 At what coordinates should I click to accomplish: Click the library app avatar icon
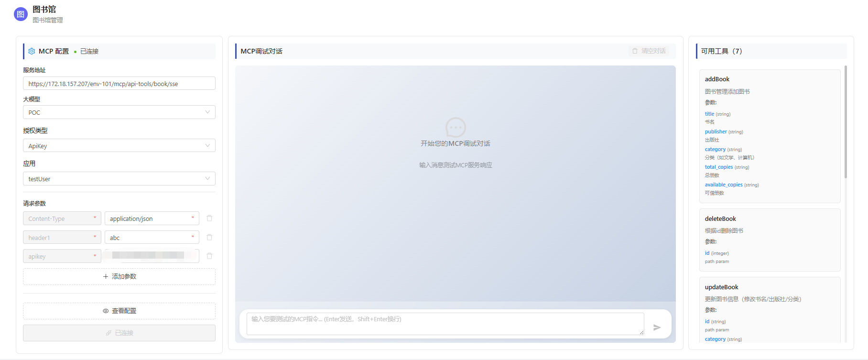[x=21, y=14]
